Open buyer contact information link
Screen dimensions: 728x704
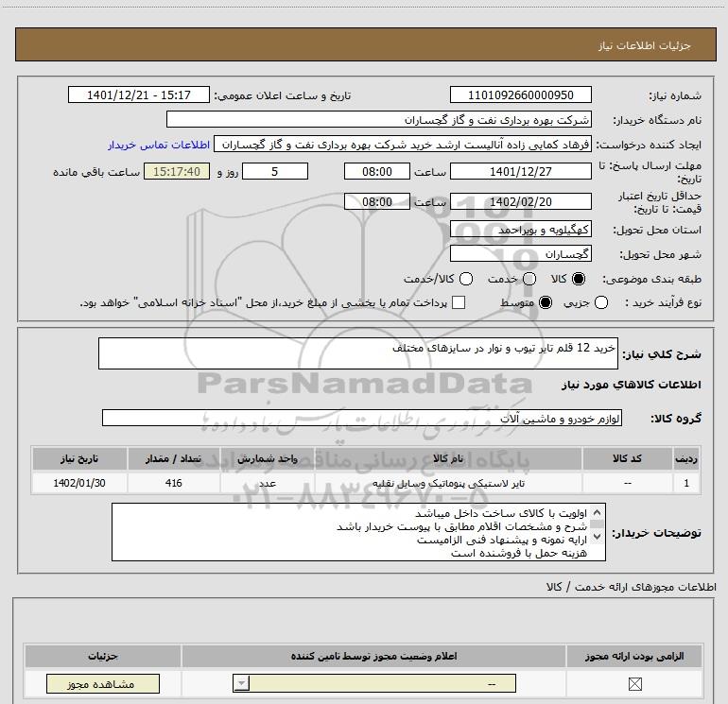click(x=159, y=146)
